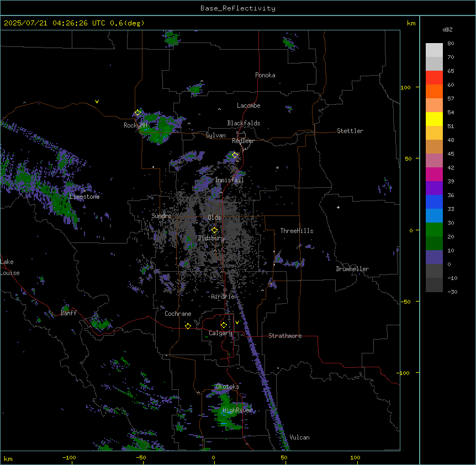Click the Strathmore town label
The image size is (476, 465).
pyautogui.click(x=285, y=336)
